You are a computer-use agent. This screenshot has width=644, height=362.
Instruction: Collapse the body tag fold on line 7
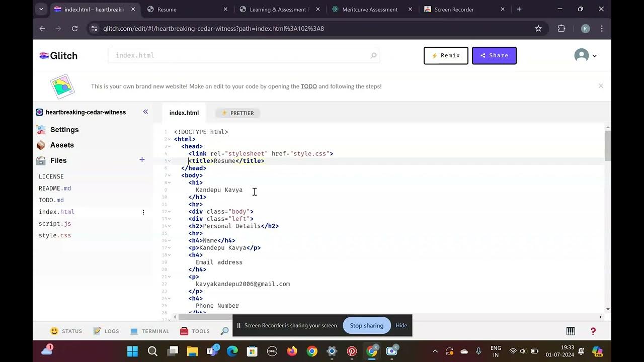[169, 175]
